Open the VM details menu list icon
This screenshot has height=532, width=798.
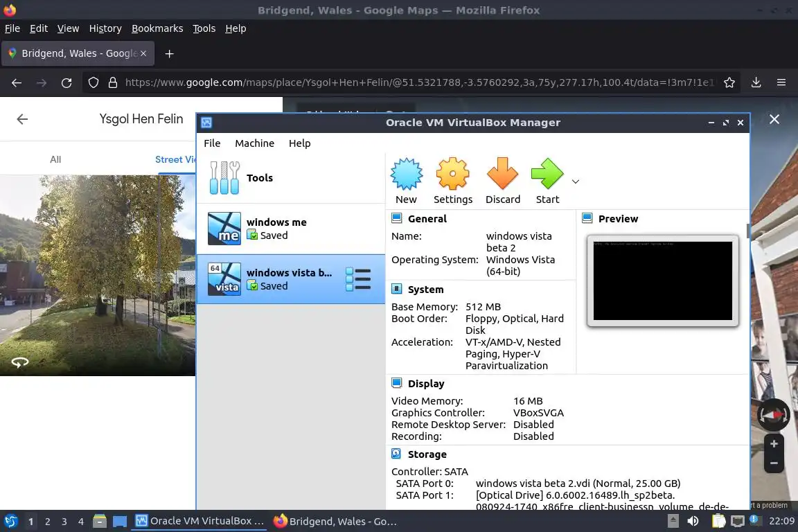358,279
